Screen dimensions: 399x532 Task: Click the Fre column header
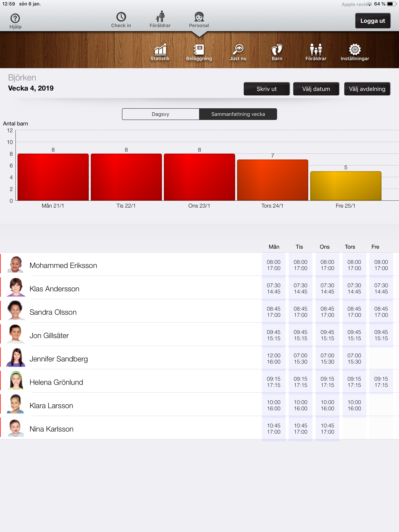[x=375, y=247]
